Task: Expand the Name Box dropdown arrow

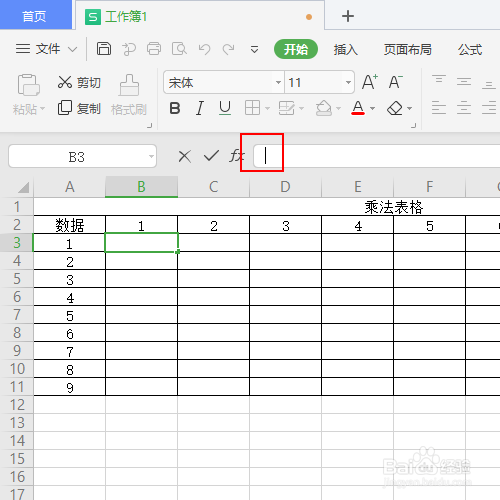Action: [x=151, y=156]
